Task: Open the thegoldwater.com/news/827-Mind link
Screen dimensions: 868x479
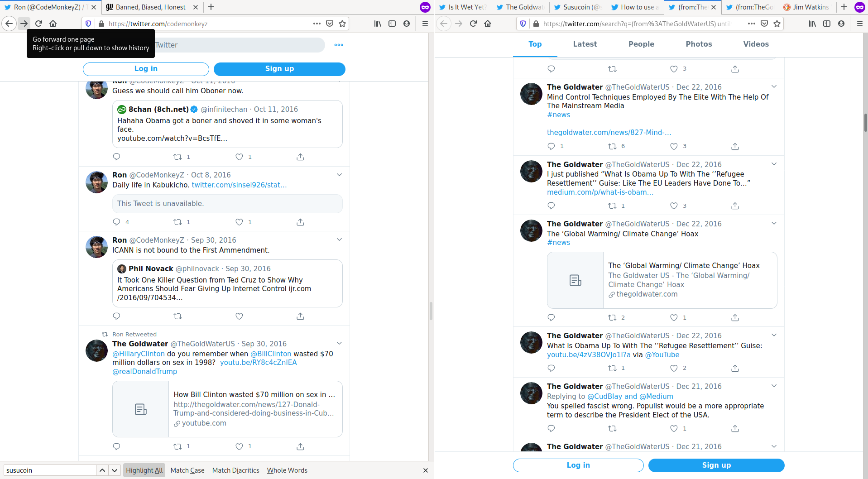Action: coord(609,132)
